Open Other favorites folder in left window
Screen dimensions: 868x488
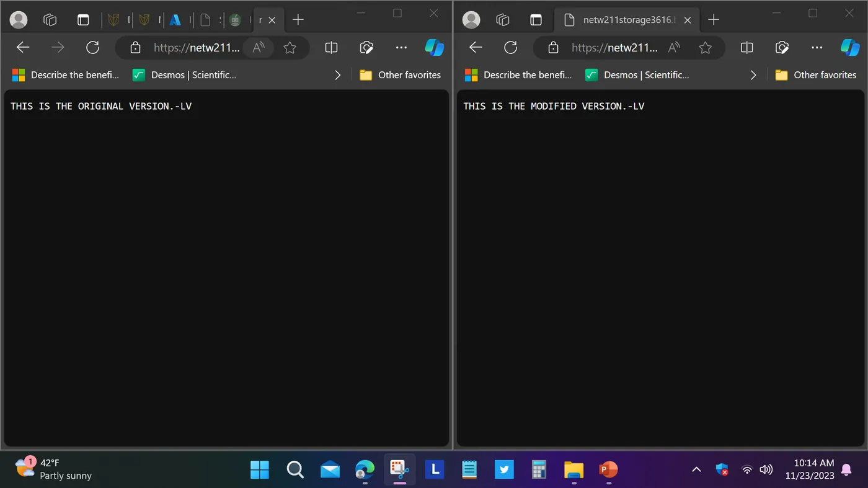coord(401,75)
